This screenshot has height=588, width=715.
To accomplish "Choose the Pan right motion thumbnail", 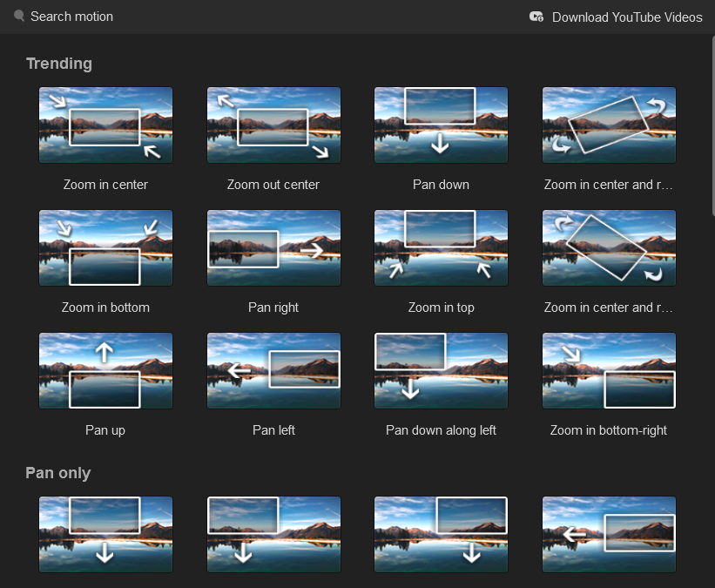I will tap(273, 247).
